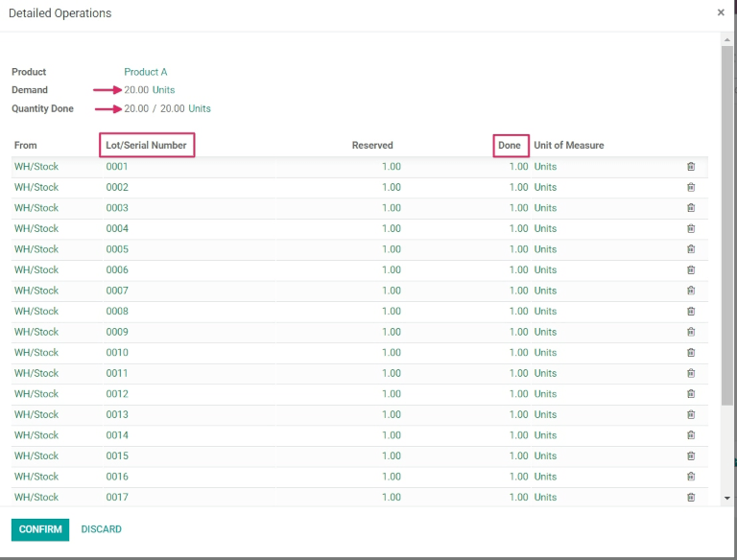Close the Detailed Operations dialog
Viewport: 737px width, 560px height.
[x=721, y=12]
